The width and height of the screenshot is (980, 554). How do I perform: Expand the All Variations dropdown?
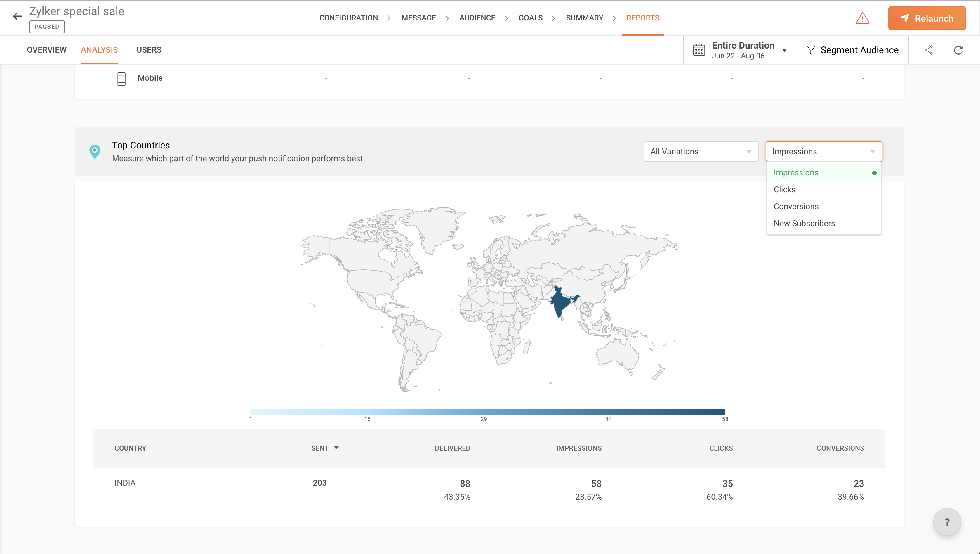701,152
